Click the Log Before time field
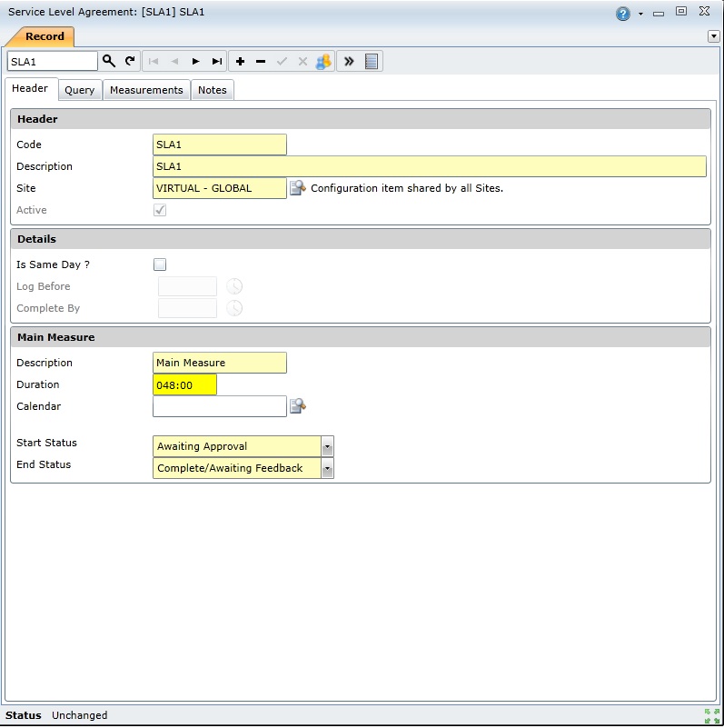 pos(187,286)
